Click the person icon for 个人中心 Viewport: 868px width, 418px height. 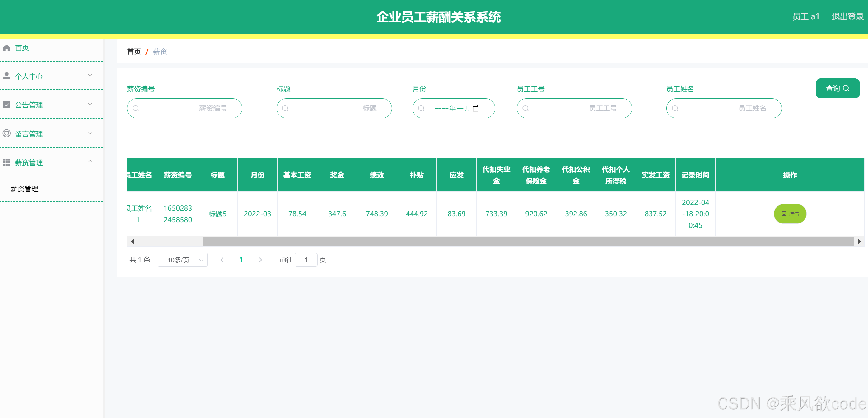7,76
